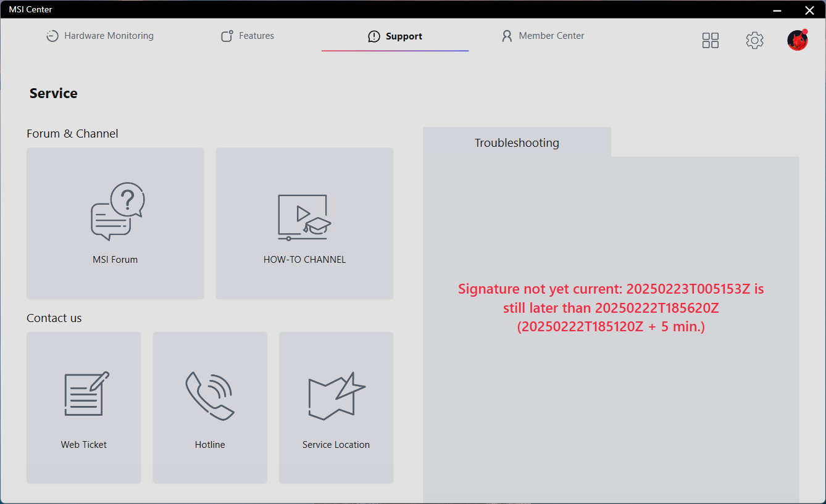Viewport: 826px width, 504px height.
Task: Click the Hotline label
Action: coord(210,445)
